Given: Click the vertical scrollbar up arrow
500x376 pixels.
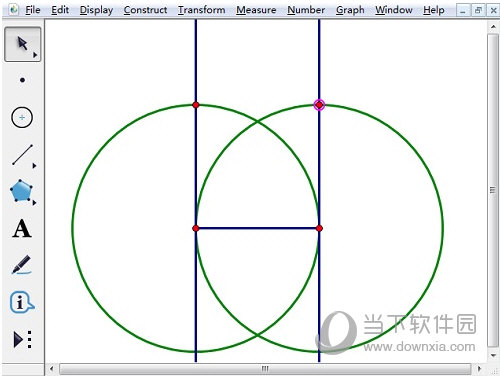Looking at the screenshot, I should (x=493, y=26).
